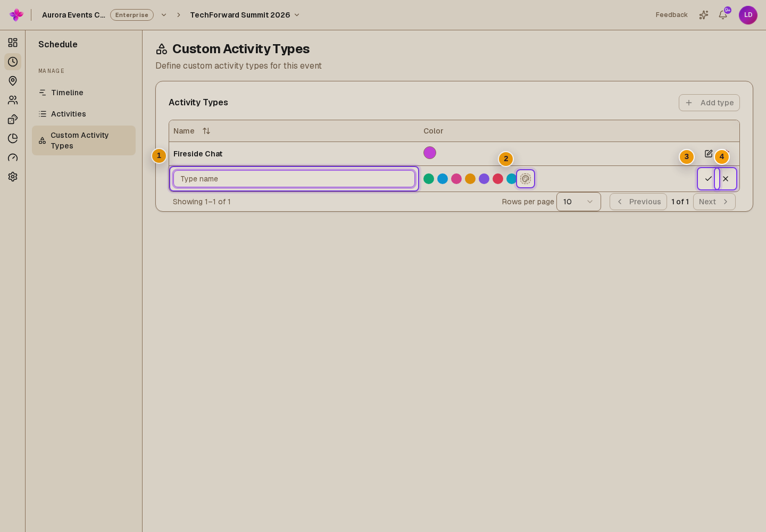Expand the Aurora Events organization switcher chevron
The image size is (766, 532).
(164, 15)
